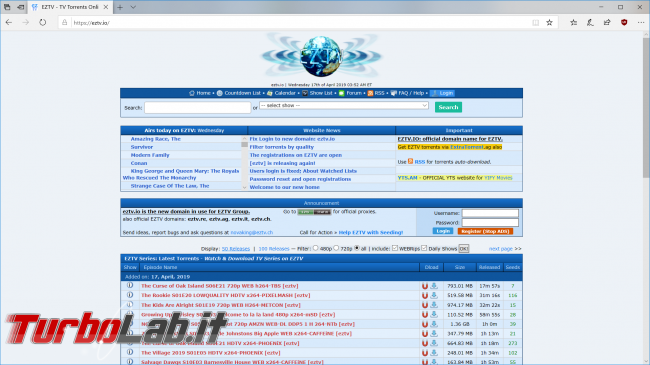650x365 pixels.
Task: Open show info icon for Curse of Oak Island
Action: pyautogui.click(x=130, y=285)
